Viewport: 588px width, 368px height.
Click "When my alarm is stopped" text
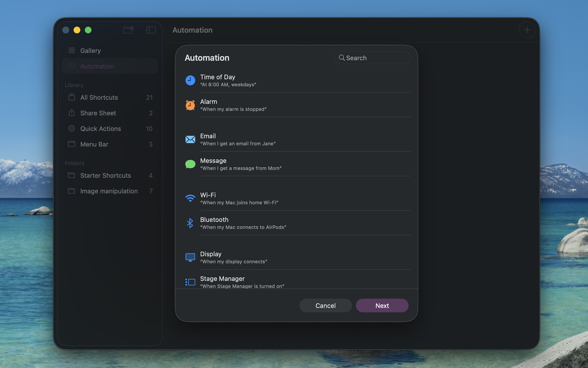(x=233, y=109)
